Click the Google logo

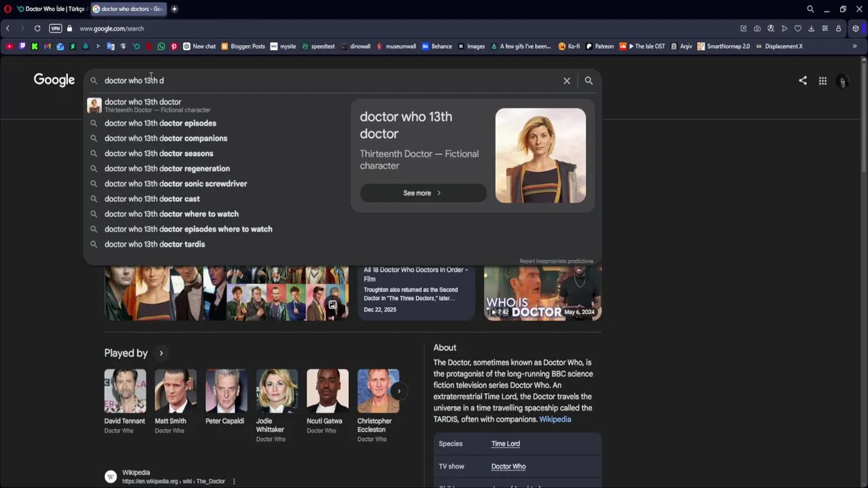[54, 80]
